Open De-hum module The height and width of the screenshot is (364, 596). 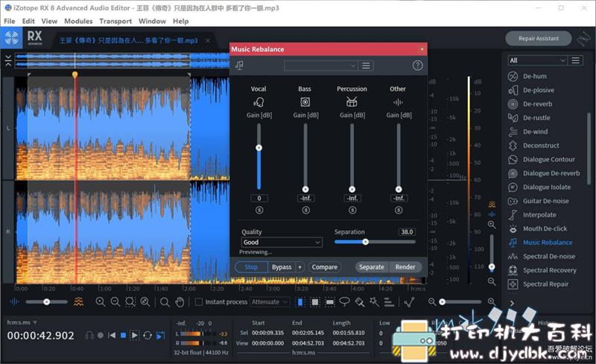534,77
